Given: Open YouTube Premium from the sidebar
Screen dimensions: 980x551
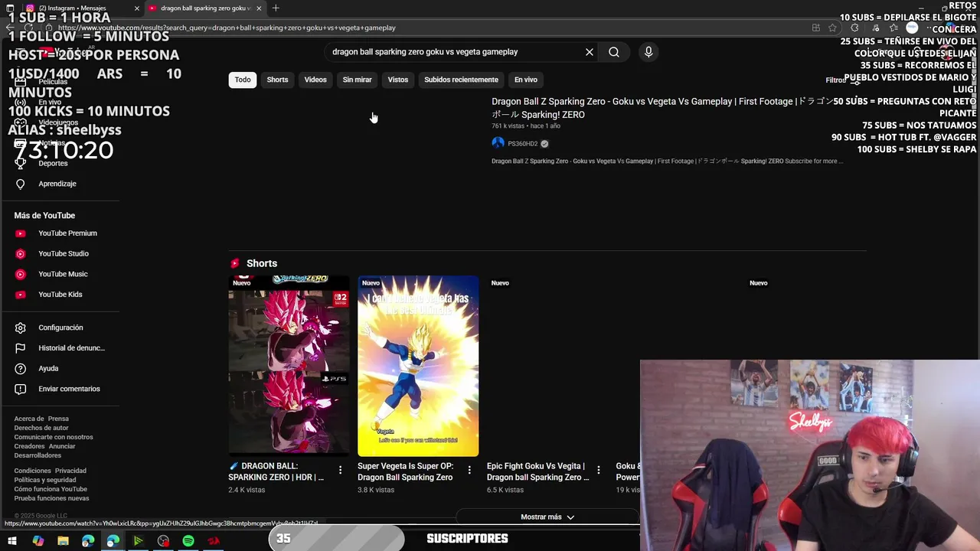Looking at the screenshot, I should [x=60, y=233].
